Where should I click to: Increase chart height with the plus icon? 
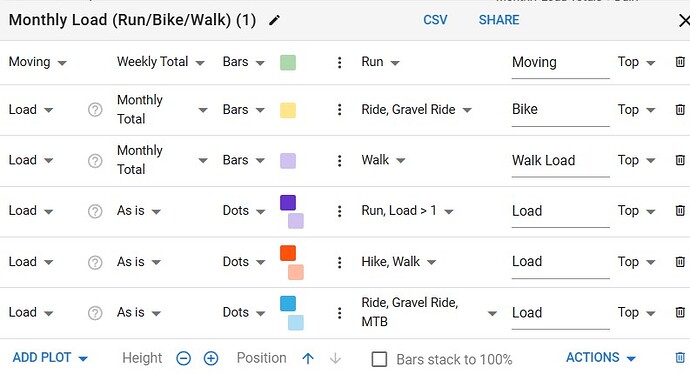(211, 359)
